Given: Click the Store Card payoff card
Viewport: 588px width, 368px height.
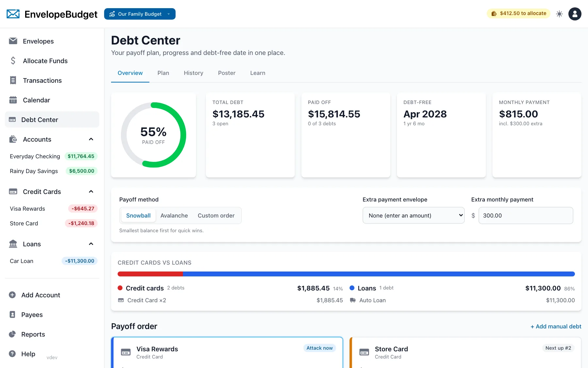Looking at the screenshot, I should [x=465, y=353].
